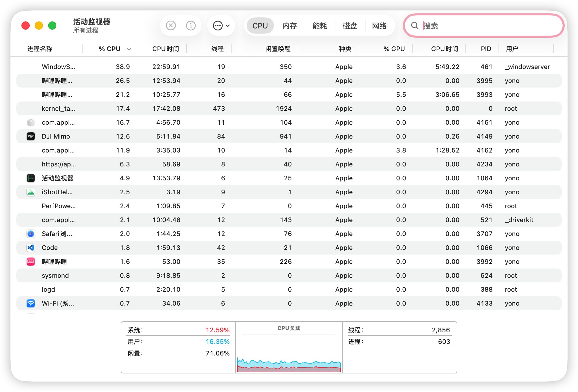Click into the 搜索 search field
Viewport: 578px width, 392px height.
(487, 26)
